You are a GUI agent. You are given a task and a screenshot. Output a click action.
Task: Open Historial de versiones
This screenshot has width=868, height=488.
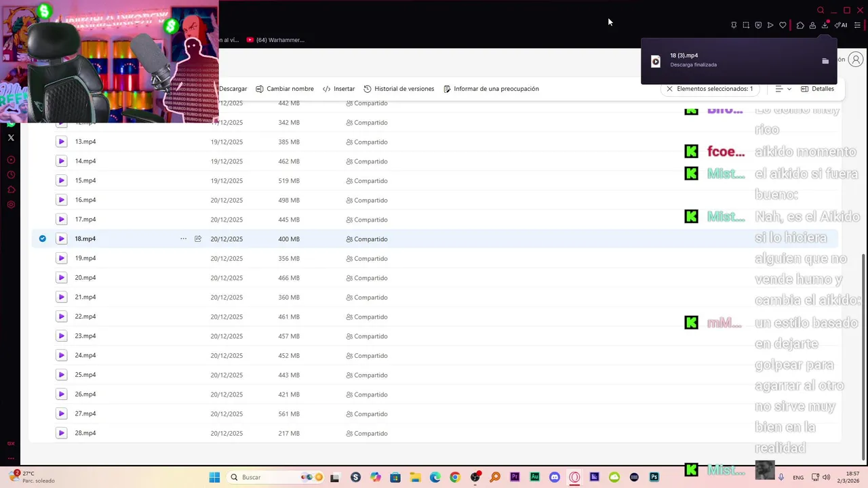click(x=399, y=89)
